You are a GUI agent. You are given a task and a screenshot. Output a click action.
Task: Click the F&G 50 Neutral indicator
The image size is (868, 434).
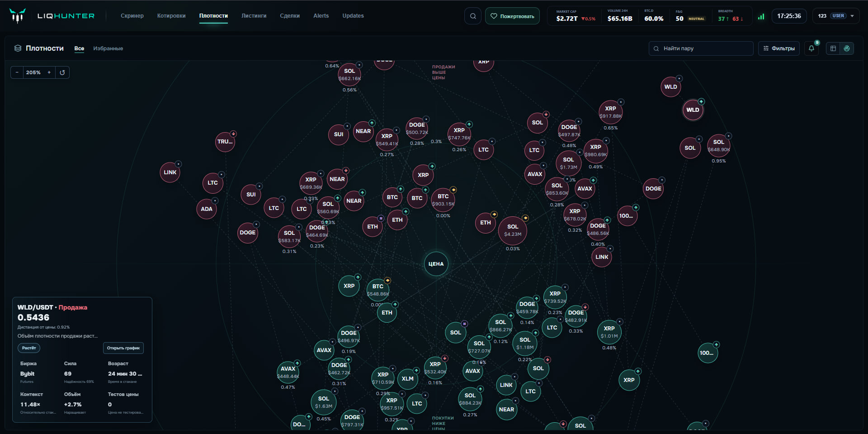click(690, 16)
